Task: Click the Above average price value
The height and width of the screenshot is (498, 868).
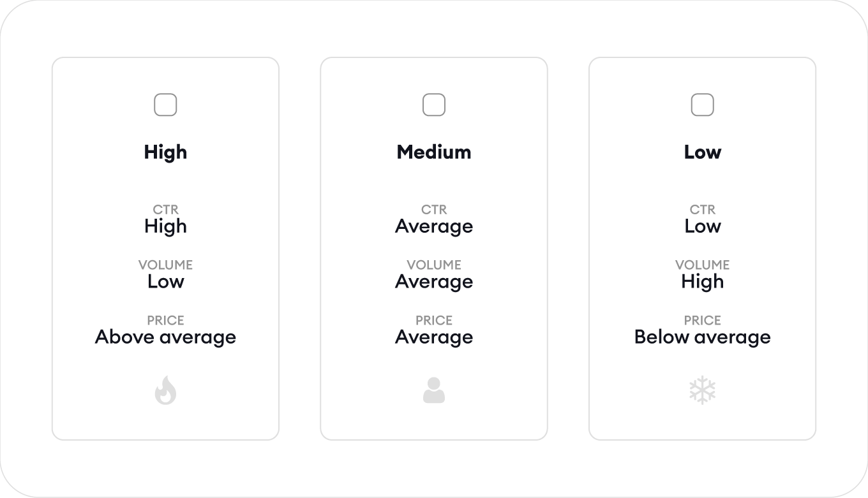Action: (x=165, y=337)
